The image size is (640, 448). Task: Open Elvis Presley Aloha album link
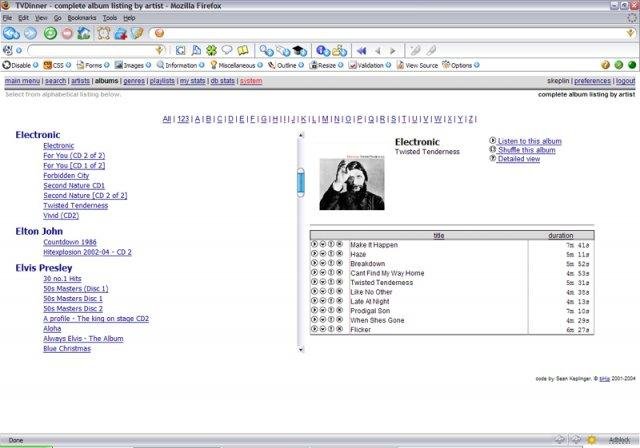pyautogui.click(x=52, y=328)
